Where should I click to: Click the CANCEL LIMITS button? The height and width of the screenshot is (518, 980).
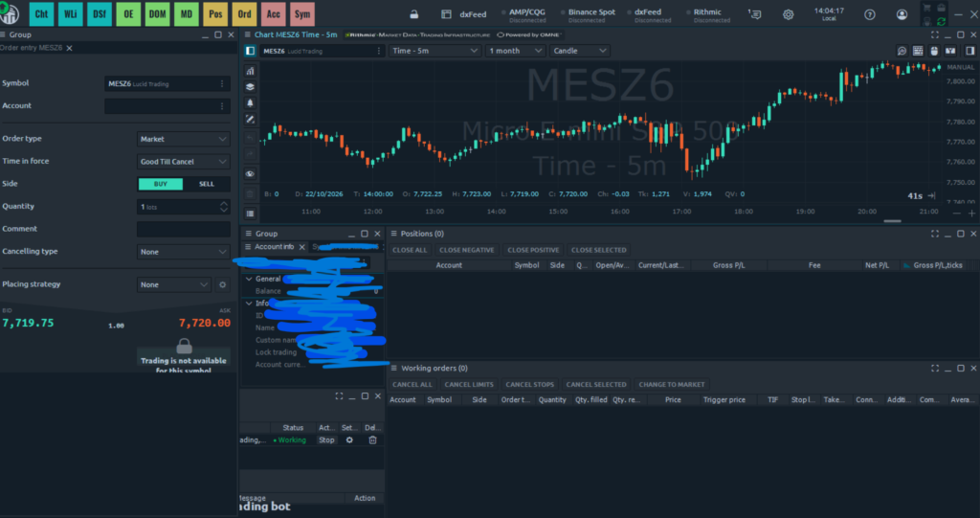(469, 384)
